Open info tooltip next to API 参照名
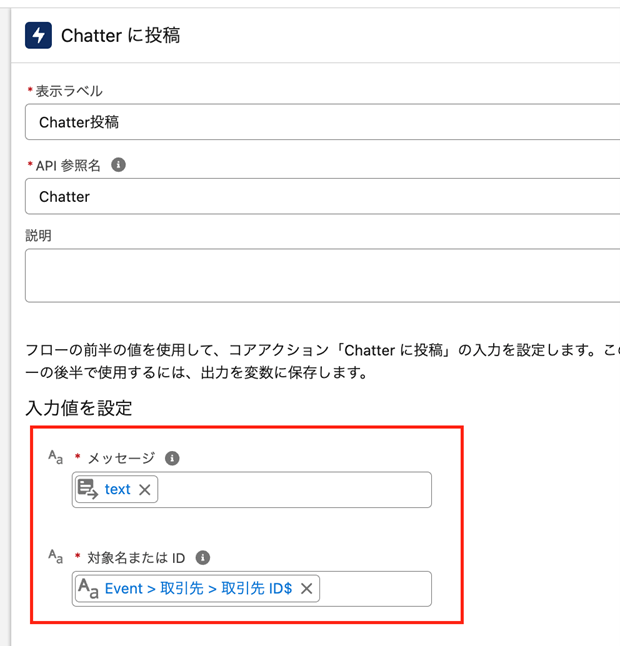 point(118,164)
